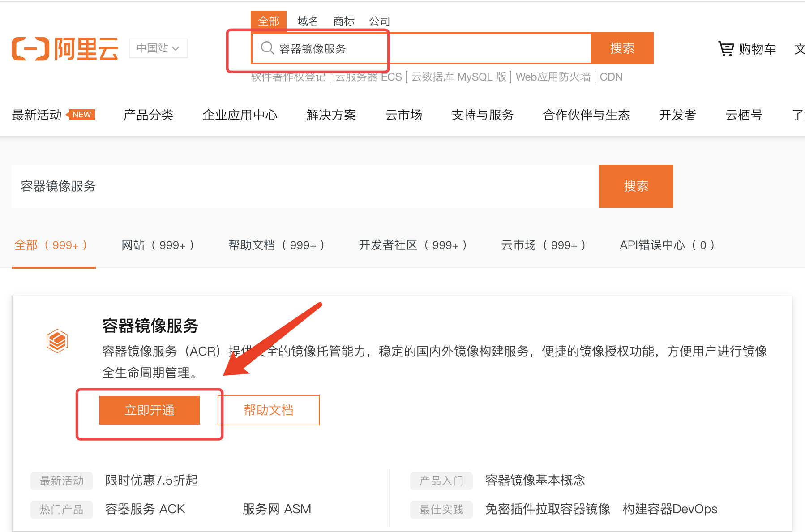Open CDN hot search link

[611, 77]
